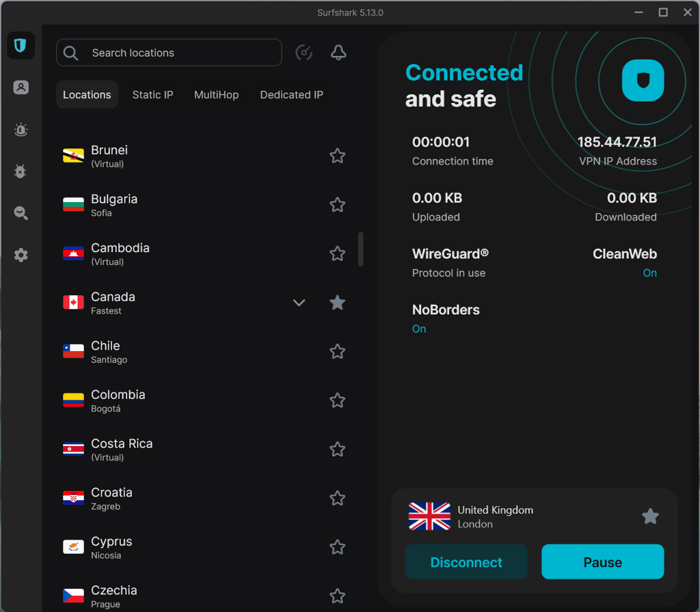The width and height of the screenshot is (700, 612).
Task: Open notifications bell icon
Action: (338, 53)
